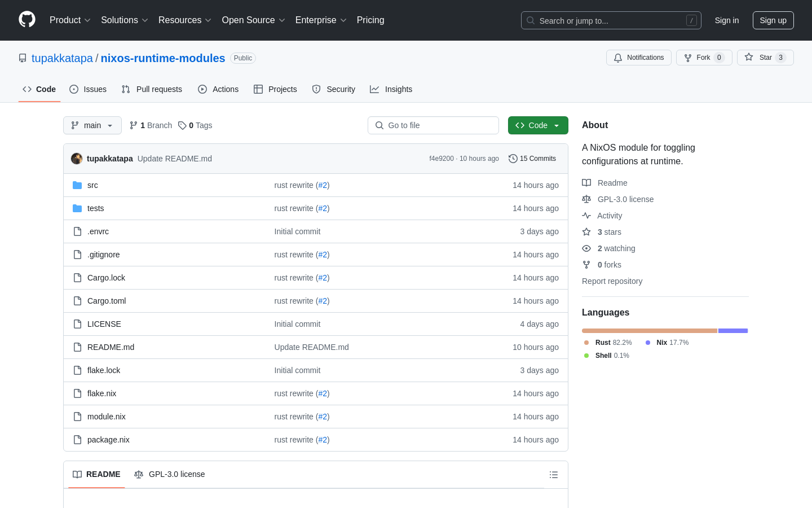Click the src folder icon
The height and width of the screenshot is (508, 812).
tap(77, 185)
